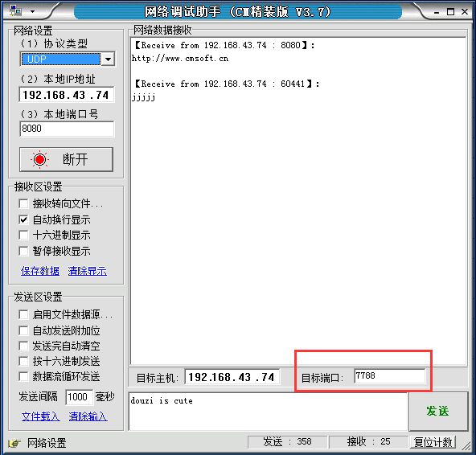
Task: Enable 启用文件数据源 checkbox
Action: click(x=23, y=314)
